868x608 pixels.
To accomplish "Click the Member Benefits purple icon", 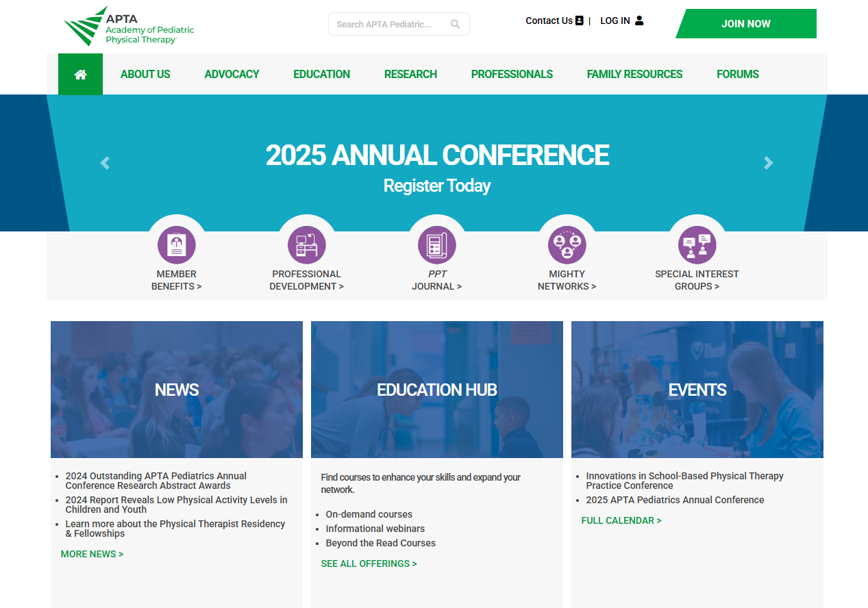I will pyautogui.click(x=177, y=245).
